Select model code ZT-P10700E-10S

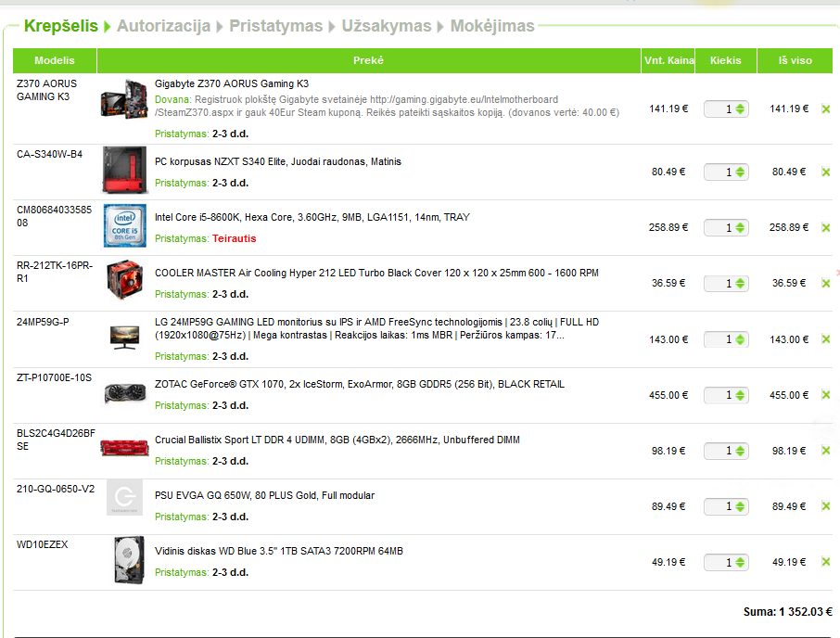tap(54, 378)
